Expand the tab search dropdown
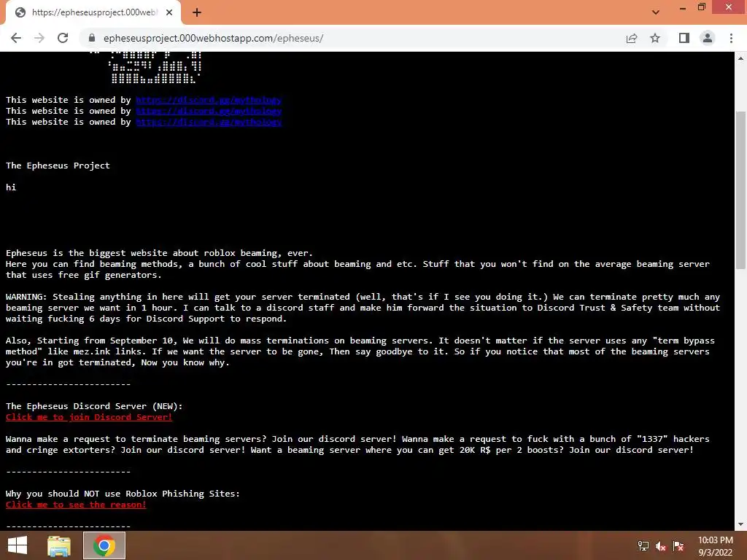 (656, 13)
